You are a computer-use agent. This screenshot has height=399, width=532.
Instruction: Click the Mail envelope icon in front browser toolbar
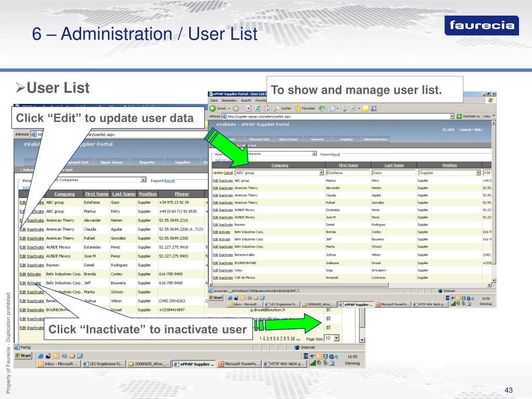(x=333, y=108)
